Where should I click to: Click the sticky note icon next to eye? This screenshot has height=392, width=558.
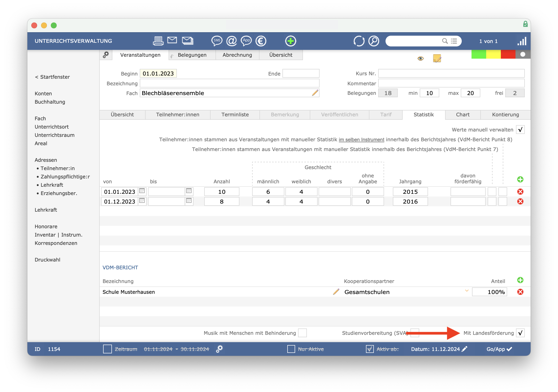[x=437, y=59]
